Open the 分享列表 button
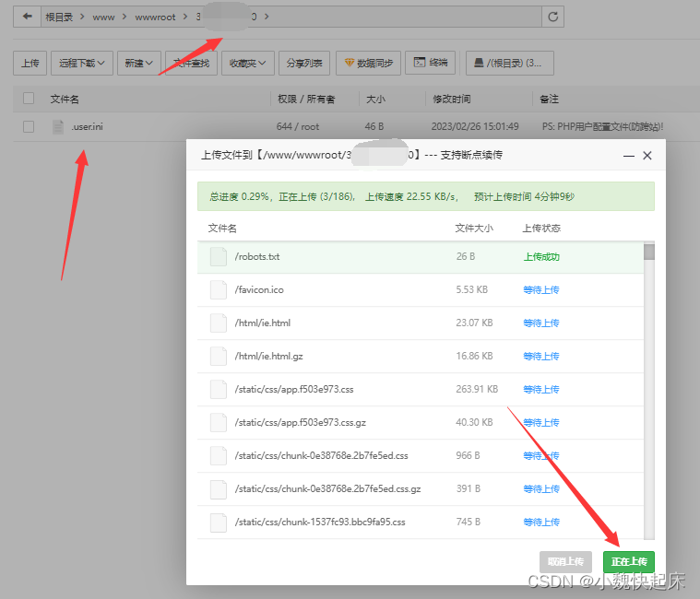 point(304,63)
